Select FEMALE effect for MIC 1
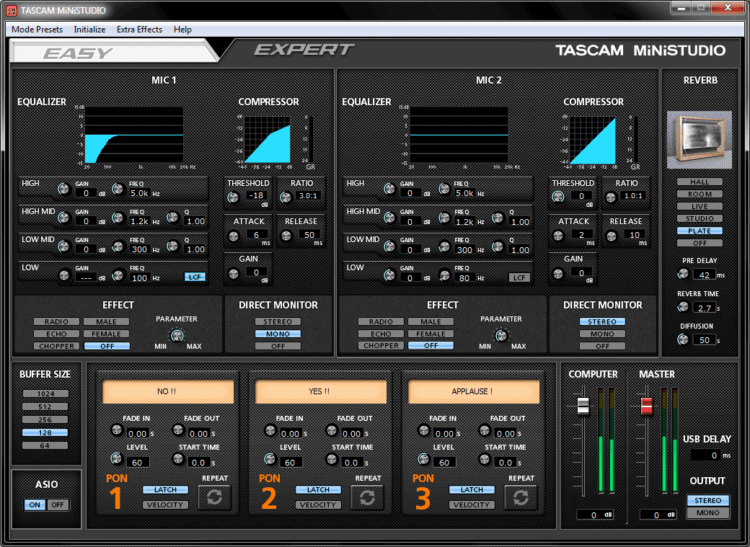The height and width of the screenshot is (547, 750). 106,334
